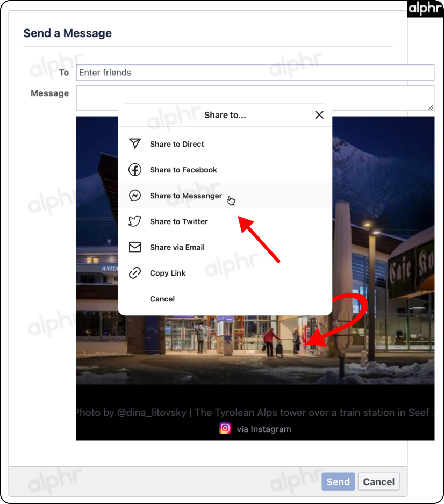
Task: Focus the Enter friends field
Action: (255, 73)
